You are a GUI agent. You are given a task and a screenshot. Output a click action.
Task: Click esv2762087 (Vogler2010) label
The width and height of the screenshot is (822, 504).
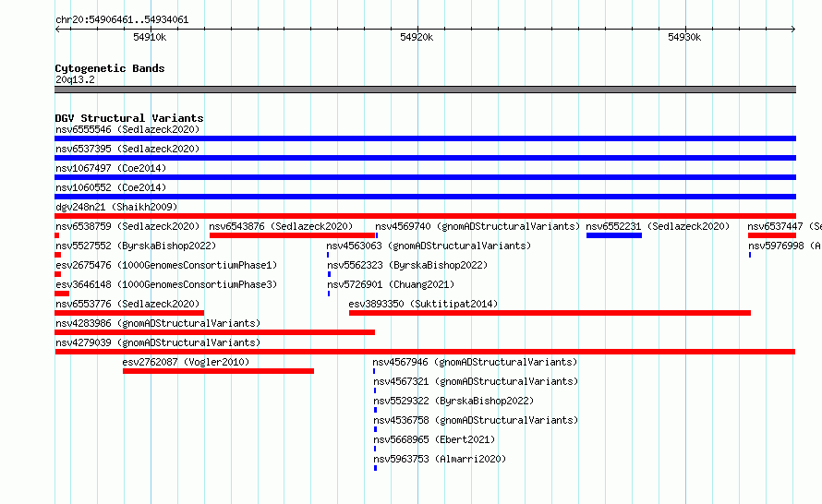click(x=186, y=362)
